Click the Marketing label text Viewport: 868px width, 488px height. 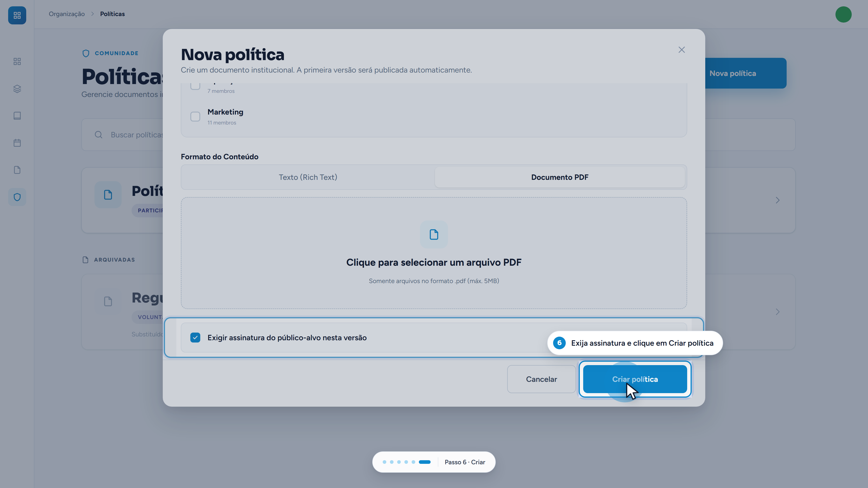click(225, 112)
